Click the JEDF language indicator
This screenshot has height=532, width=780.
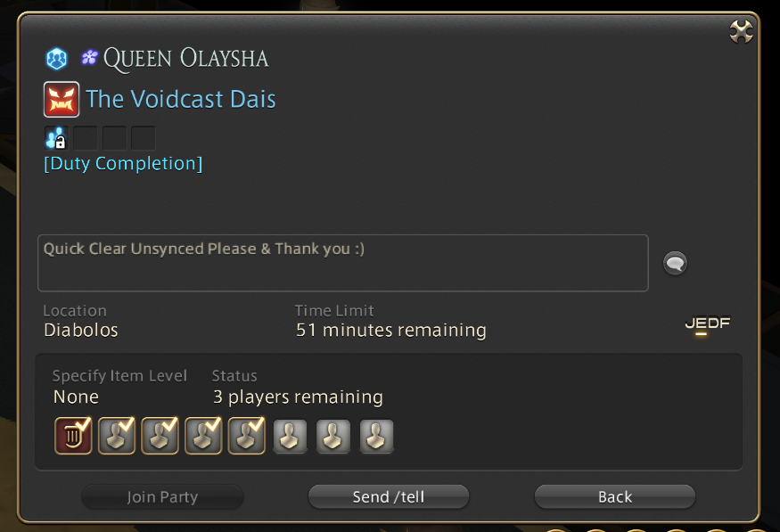(708, 325)
